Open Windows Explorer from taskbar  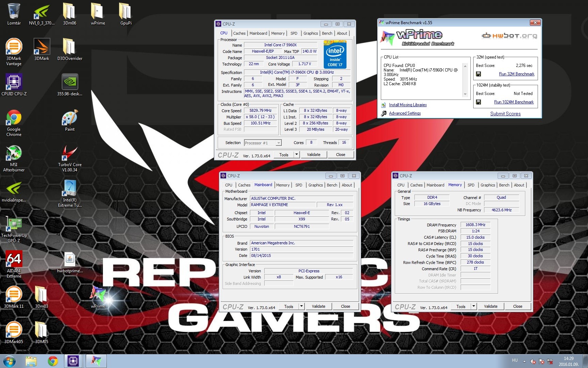pos(31,361)
